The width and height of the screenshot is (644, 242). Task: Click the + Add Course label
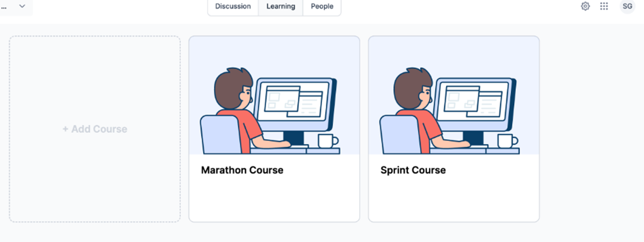[x=95, y=129]
